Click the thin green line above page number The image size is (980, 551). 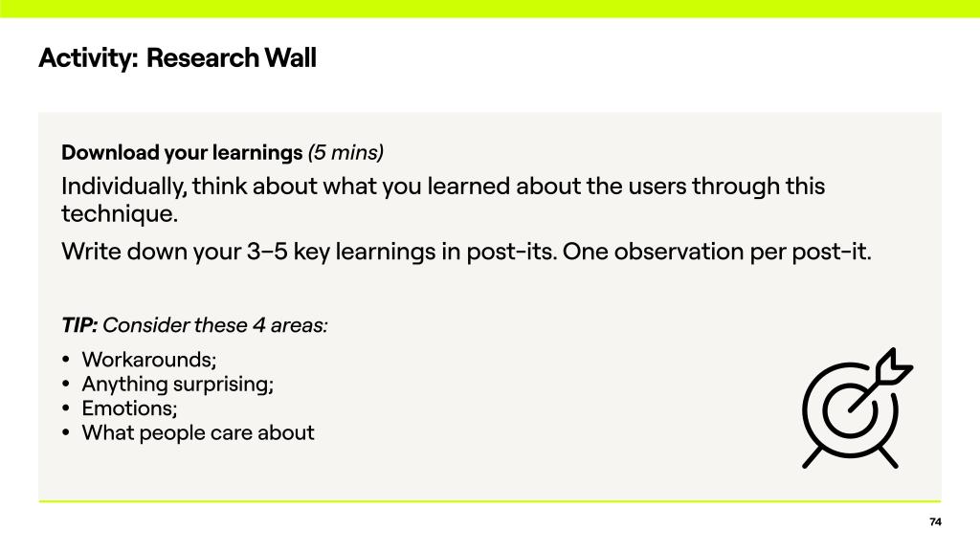[490, 501]
